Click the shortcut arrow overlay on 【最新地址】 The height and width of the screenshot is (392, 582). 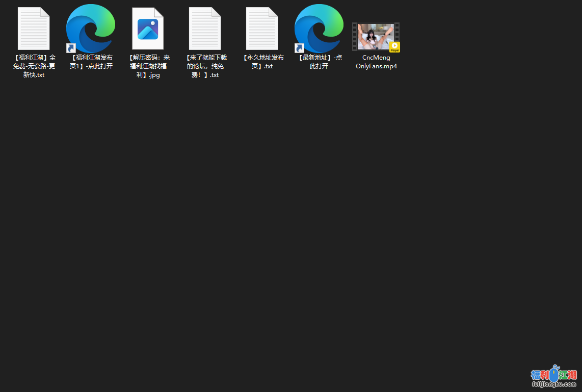(300, 48)
